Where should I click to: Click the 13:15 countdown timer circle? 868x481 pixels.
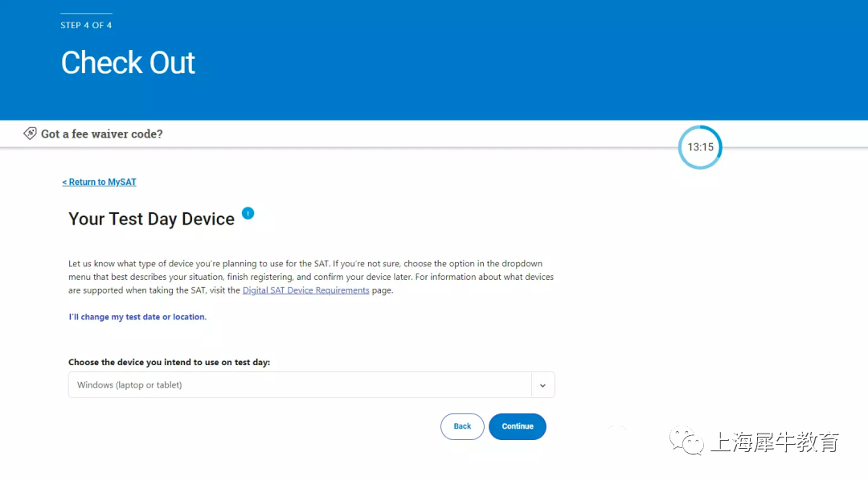click(x=700, y=147)
